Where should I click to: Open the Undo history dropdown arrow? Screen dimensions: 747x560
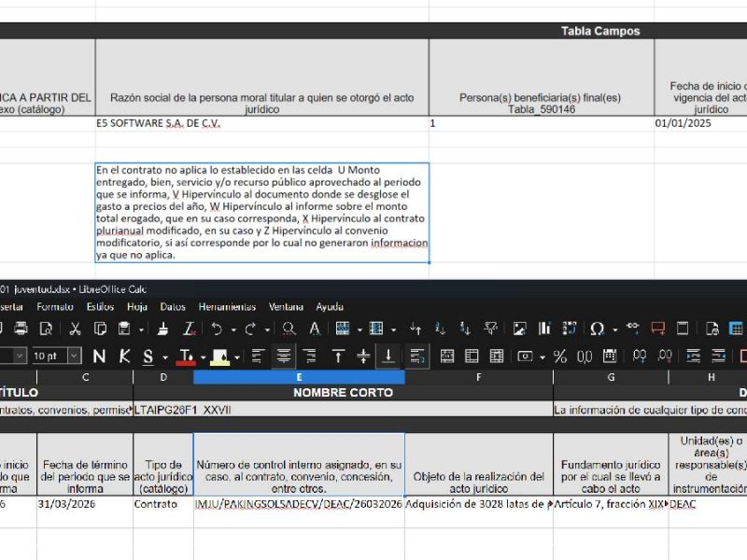pos(233,329)
